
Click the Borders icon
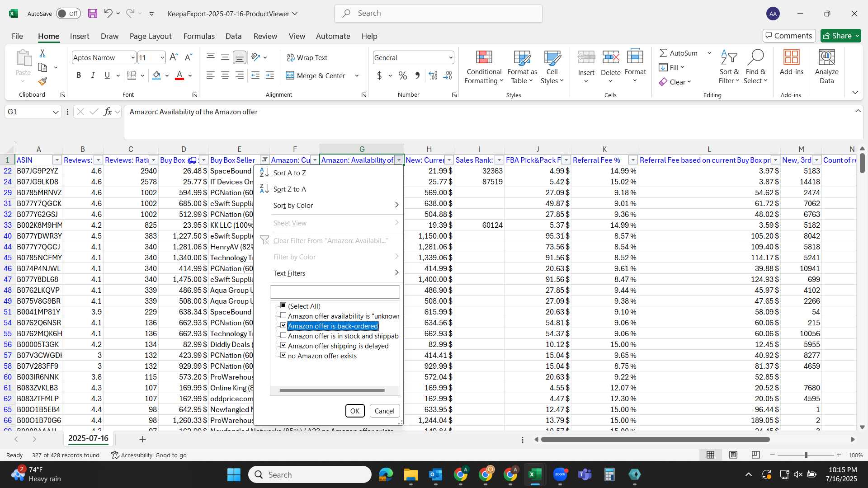[132, 75]
